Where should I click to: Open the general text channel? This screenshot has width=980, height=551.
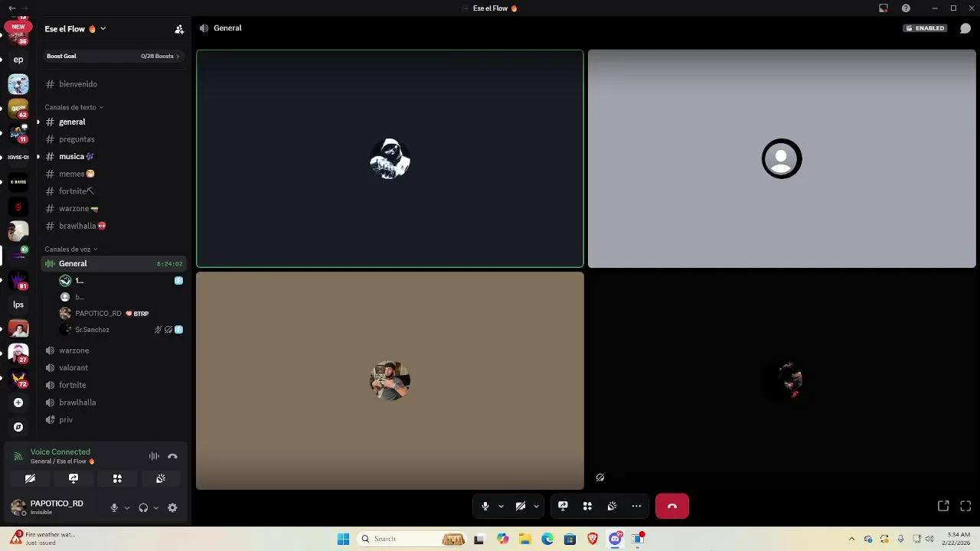(113, 122)
